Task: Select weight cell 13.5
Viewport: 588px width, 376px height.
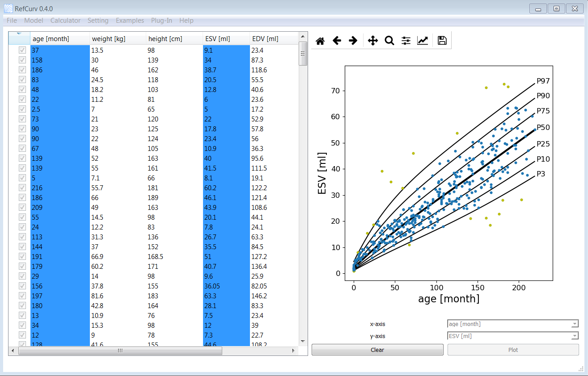Action: (x=118, y=50)
